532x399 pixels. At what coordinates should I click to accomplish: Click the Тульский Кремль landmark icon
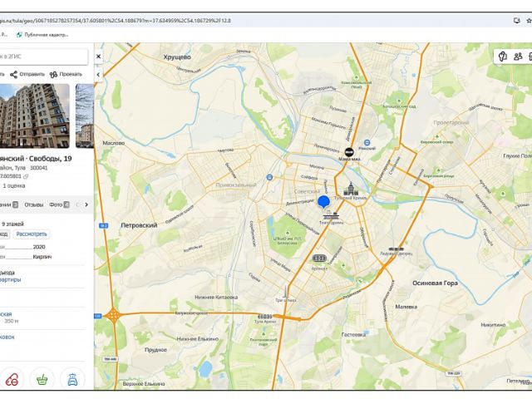[350, 189]
